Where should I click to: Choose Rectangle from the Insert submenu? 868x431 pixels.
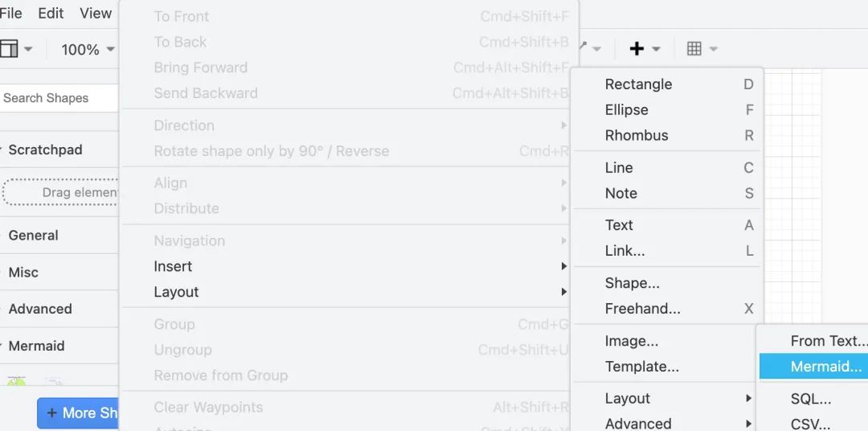pyautogui.click(x=638, y=84)
